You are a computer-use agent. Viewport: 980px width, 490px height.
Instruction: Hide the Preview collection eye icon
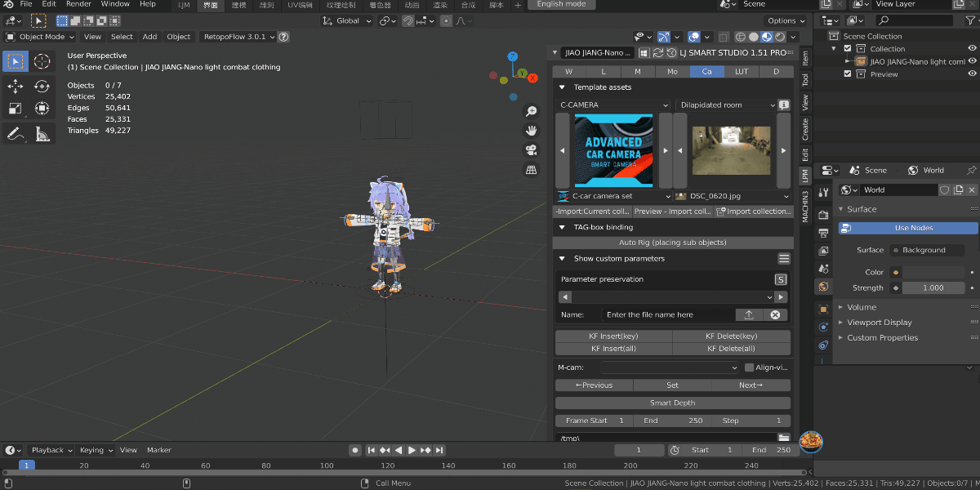tap(973, 74)
